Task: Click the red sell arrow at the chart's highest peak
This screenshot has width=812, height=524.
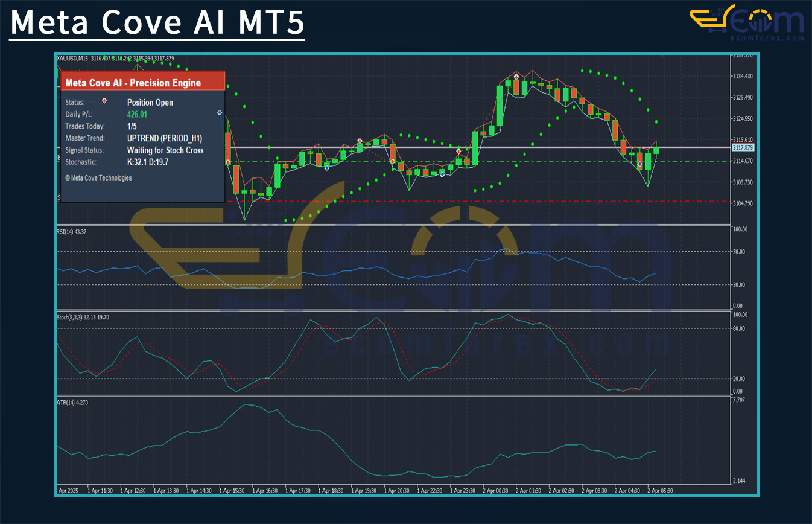Action: pos(516,77)
